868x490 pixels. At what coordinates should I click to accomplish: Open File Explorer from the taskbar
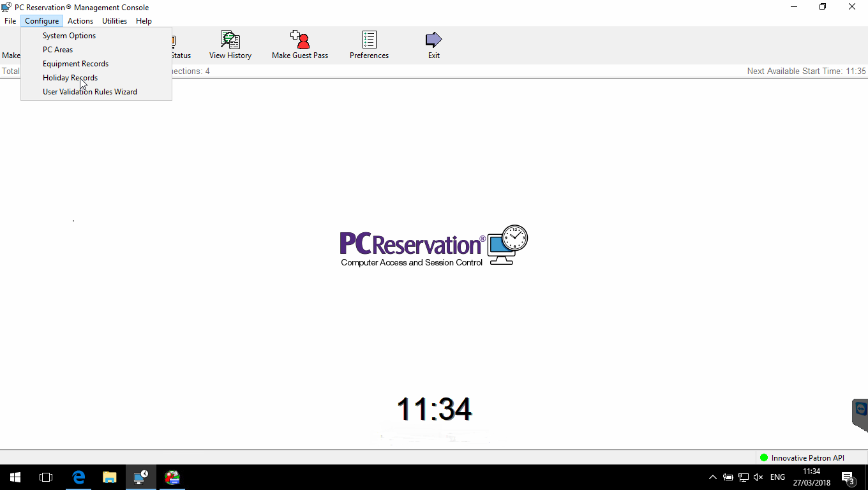[x=110, y=477]
